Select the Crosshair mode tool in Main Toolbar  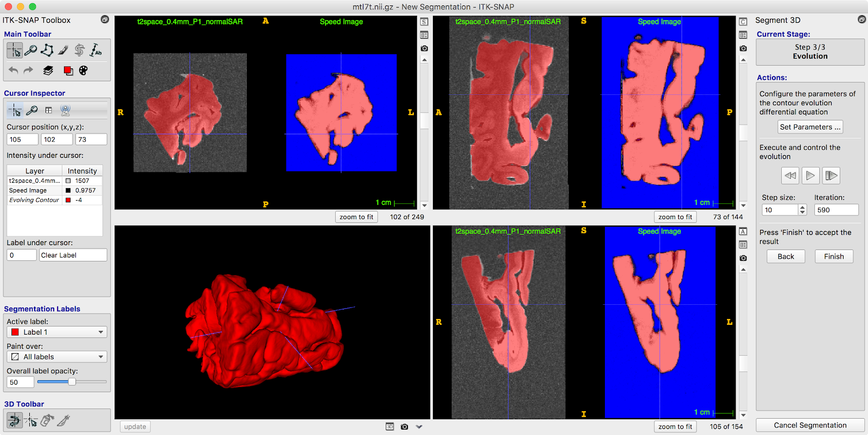click(x=15, y=50)
